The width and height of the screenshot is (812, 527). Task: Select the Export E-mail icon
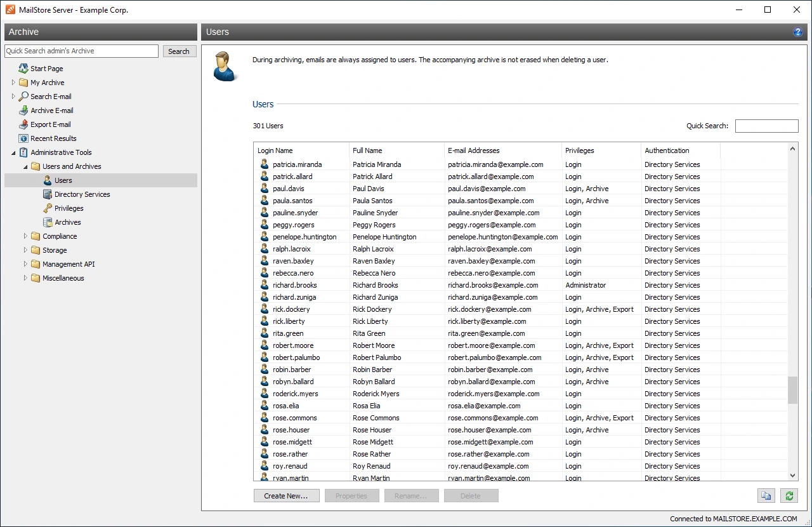coord(23,124)
